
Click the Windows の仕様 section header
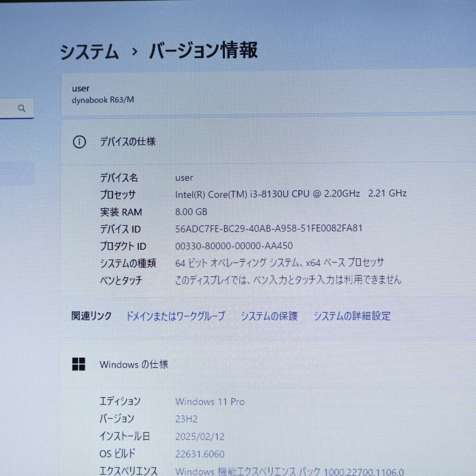pos(134,364)
